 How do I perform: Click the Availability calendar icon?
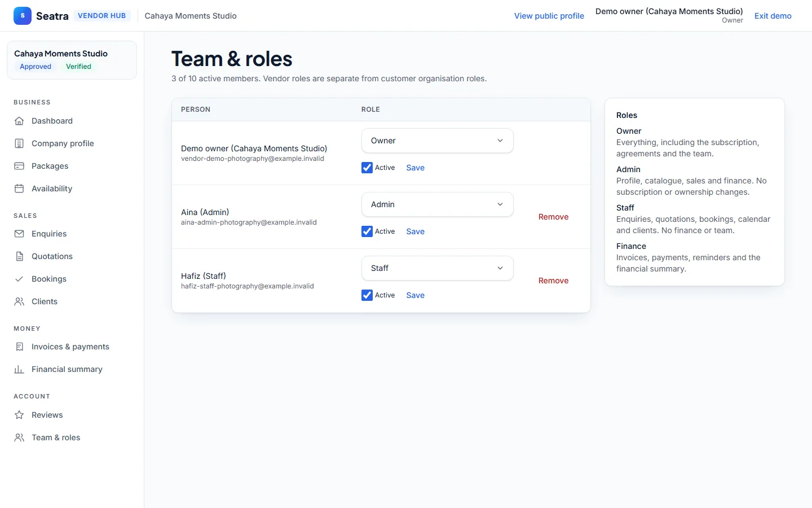[19, 189]
